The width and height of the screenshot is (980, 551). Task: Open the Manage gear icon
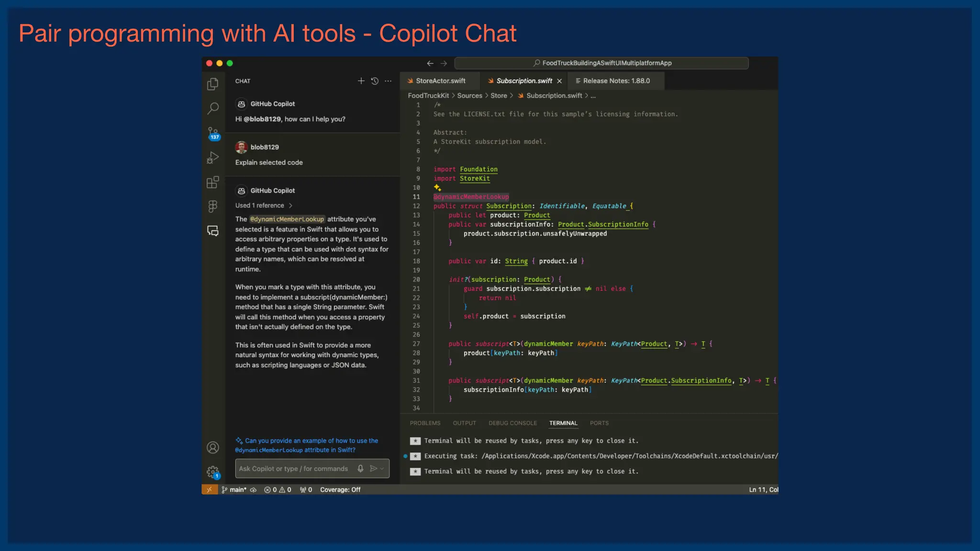point(213,473)
